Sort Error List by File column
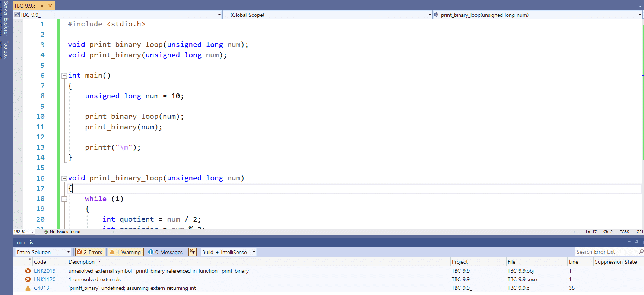Image resolution: width=644 pixels, height=295 pixels. (511, 262)
